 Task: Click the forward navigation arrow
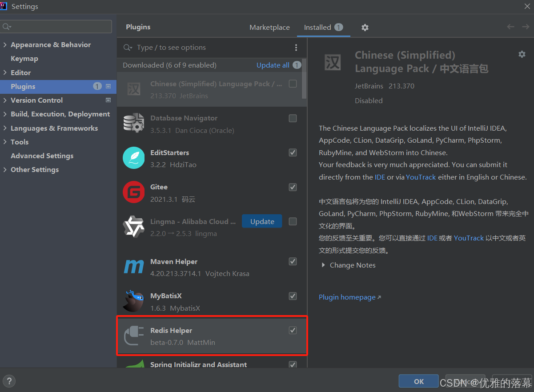526,27
